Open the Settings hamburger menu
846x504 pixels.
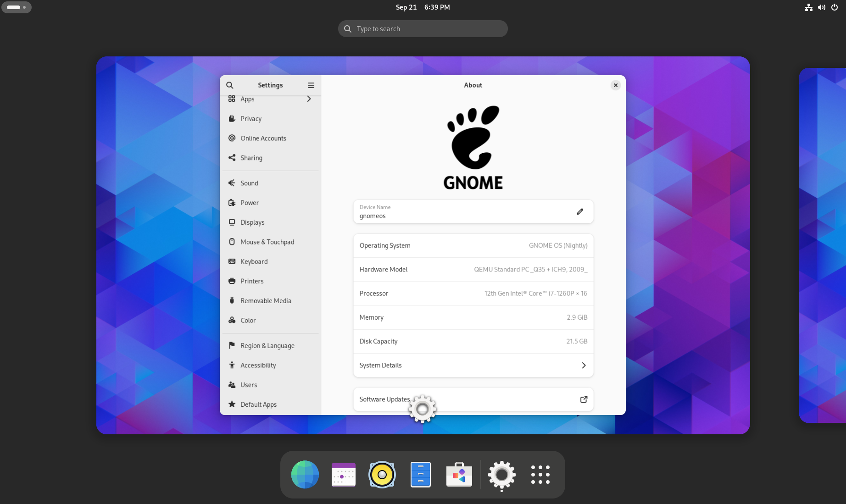[311, 85]
